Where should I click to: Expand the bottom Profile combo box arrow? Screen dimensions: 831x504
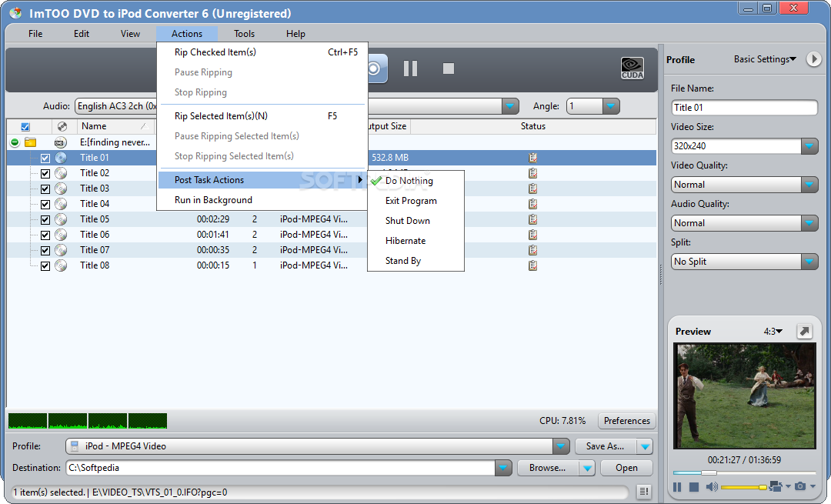tap(561, 446)
